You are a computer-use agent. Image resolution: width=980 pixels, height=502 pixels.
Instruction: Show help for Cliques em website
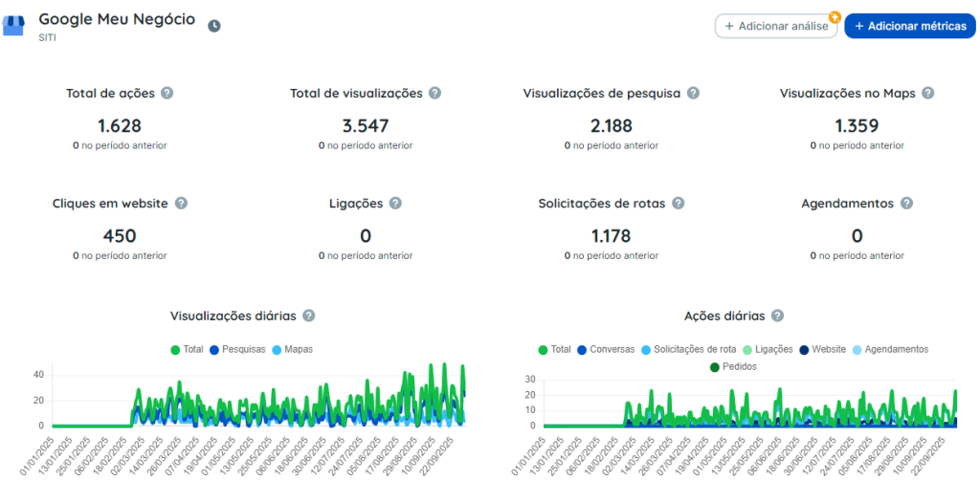click(x=181, y=203)
